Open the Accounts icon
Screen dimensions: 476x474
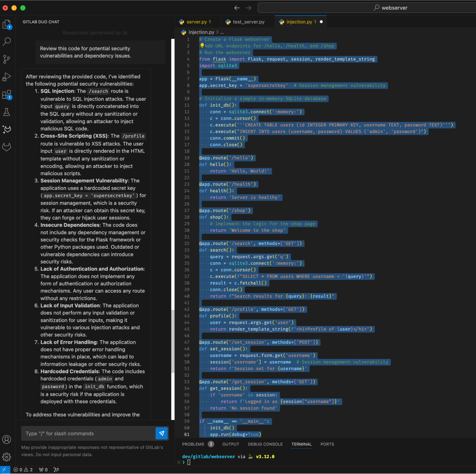pyautogui.click(x=7, y=439)
